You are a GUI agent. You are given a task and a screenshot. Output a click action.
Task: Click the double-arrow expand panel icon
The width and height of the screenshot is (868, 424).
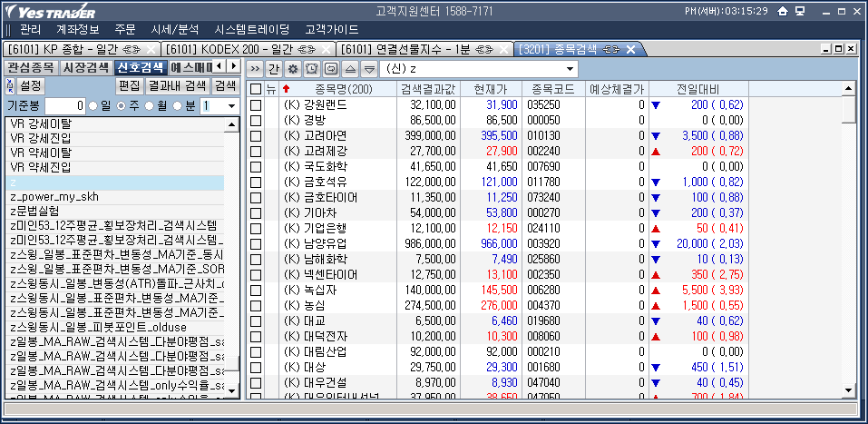[x=255, y=69]
